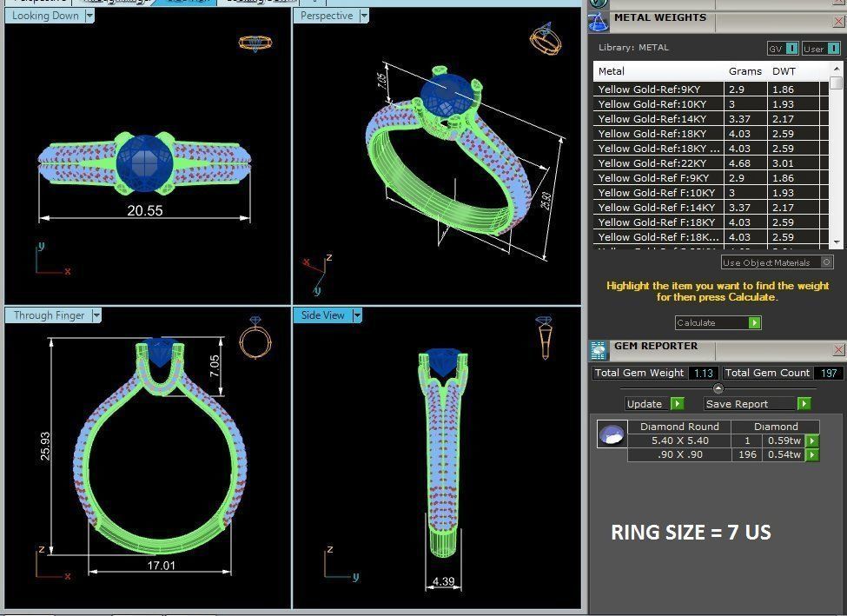This screenshot has width=847, height=616.
Task: Click the 4.39 dimension label in Side View
Action: pos(444,582)
